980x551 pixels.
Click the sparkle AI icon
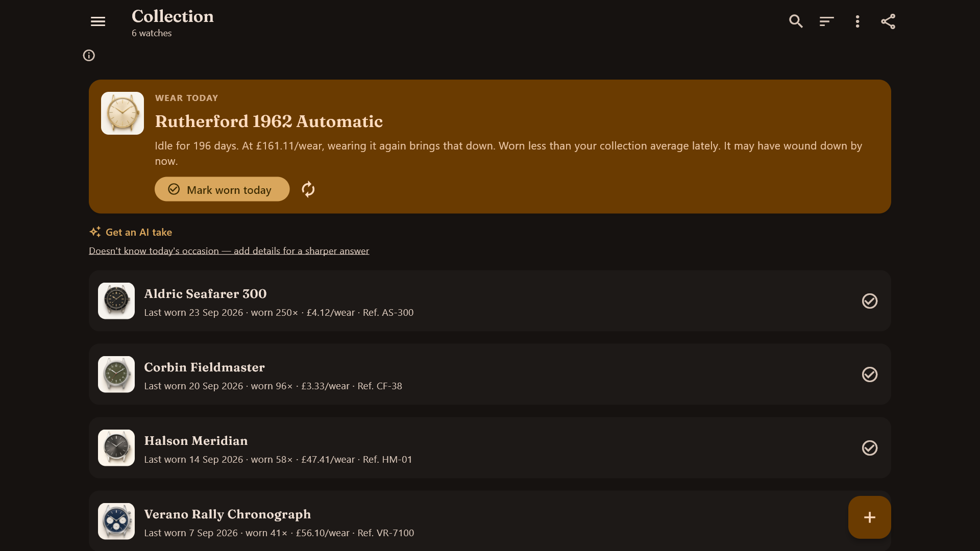[x=95, y=232]
